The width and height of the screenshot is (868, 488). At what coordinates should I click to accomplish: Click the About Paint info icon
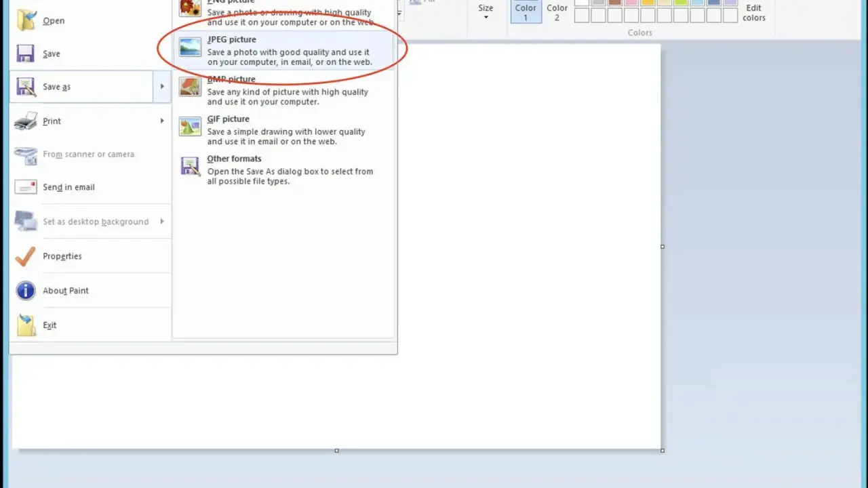26,291
